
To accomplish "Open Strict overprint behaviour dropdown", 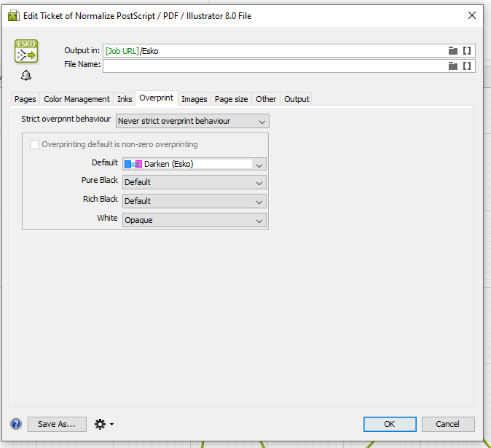I will click(x=192, y=121).
